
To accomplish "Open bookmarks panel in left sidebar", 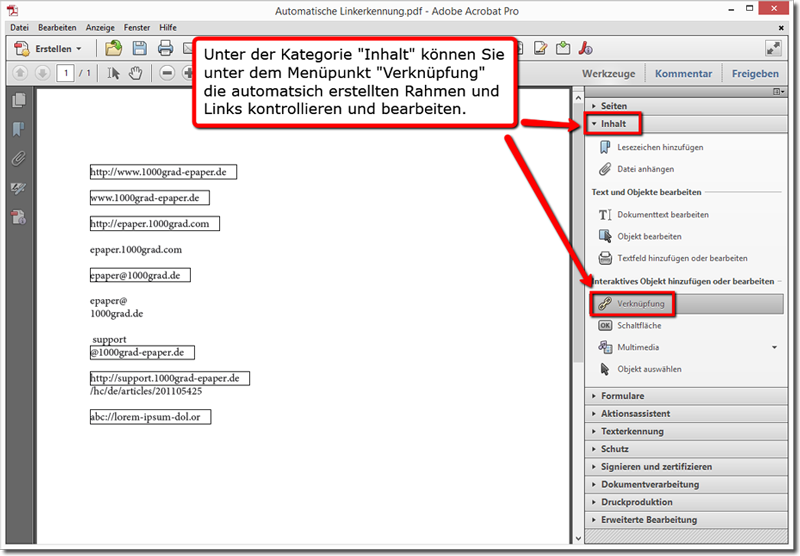I will pyautogui.click(x=19, y=129).
